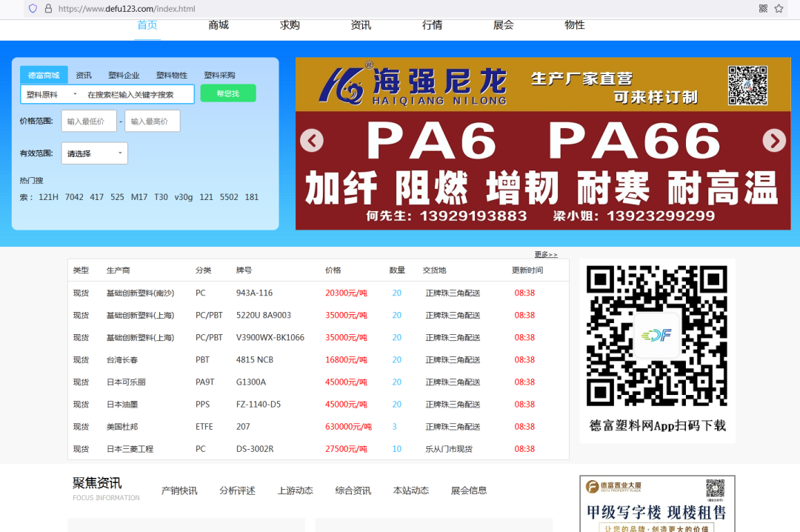The image size is (800, 532).
Task: Click hot search term 181
Action: click(252, 197)
